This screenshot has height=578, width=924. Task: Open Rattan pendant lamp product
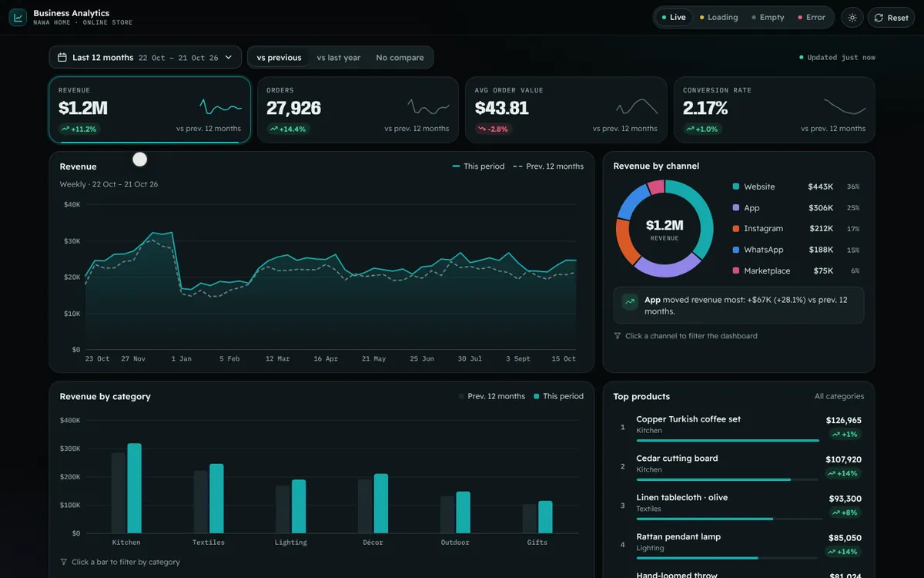739,544
